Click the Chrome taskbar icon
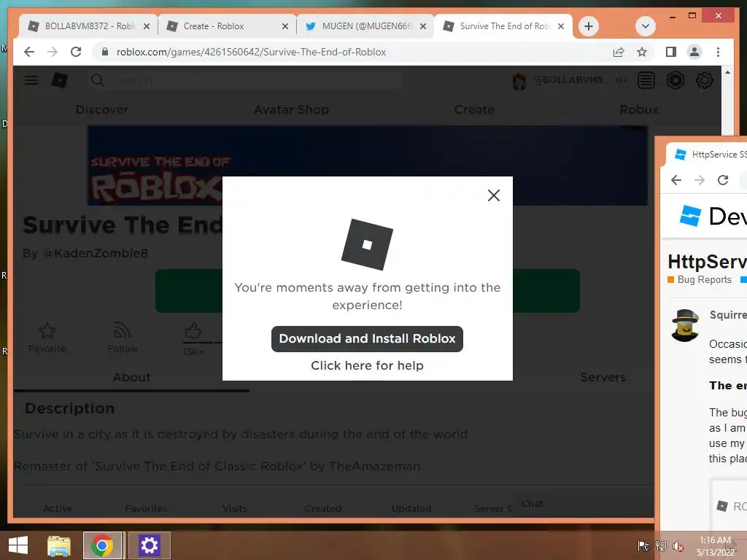The height and width of the screenshot is (560, 747). tap(102, 545)
